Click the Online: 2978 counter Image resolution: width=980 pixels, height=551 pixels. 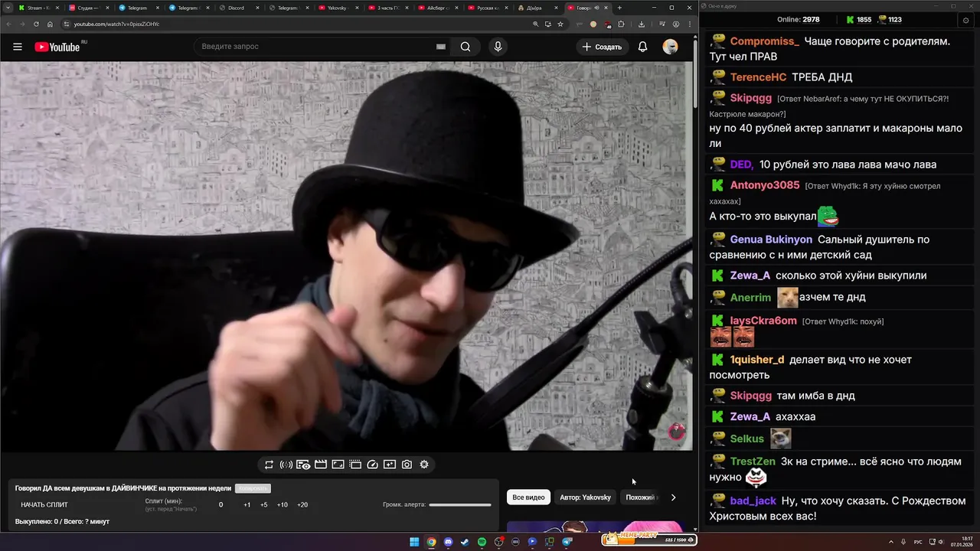[x=799, y=20]
